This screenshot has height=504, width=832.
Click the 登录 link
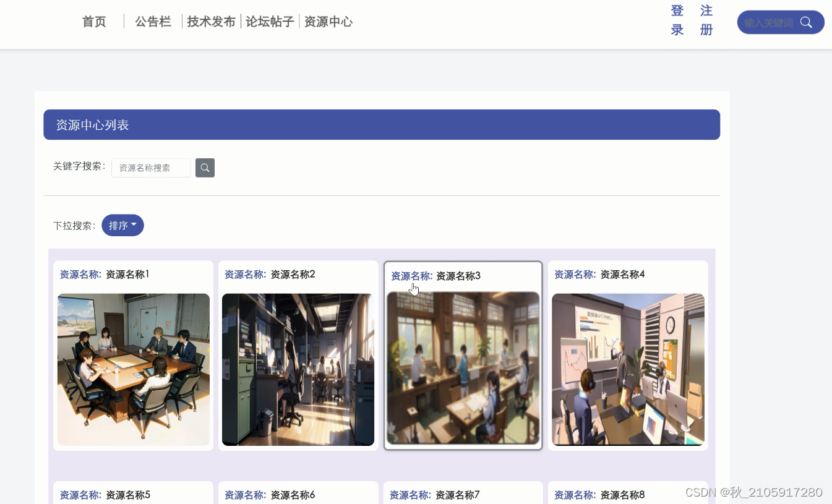(677, 20)
